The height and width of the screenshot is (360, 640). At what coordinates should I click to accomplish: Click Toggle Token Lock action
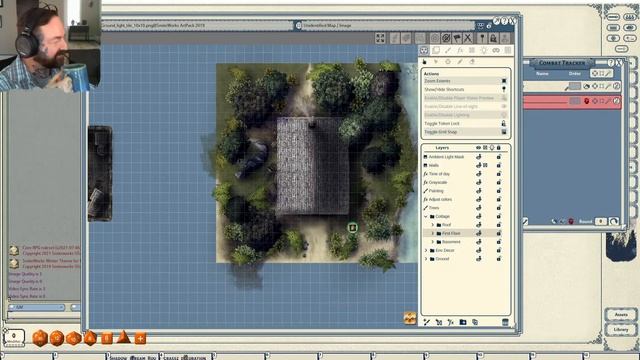pyautogui.click(x=465, y=123)
